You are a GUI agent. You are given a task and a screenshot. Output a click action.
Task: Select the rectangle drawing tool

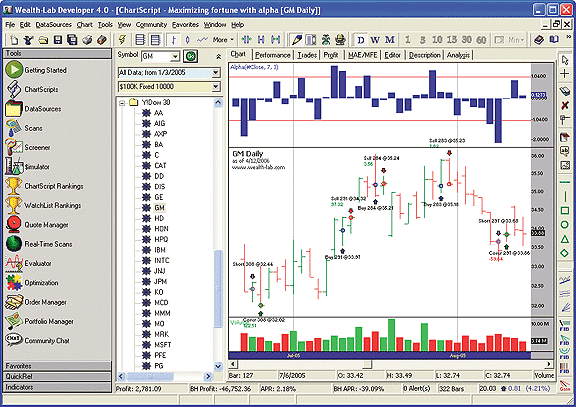[x=565, y=210]
